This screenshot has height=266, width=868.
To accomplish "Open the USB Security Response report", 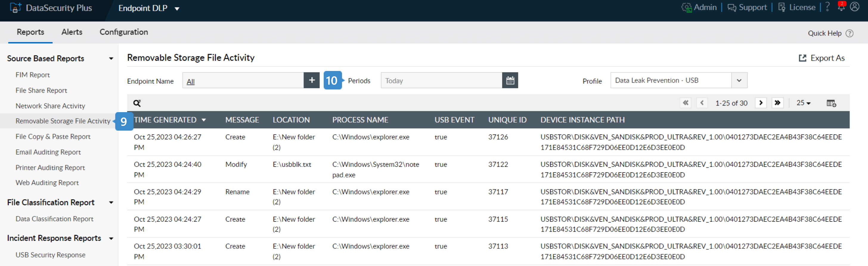I will (x=50, y=255).
